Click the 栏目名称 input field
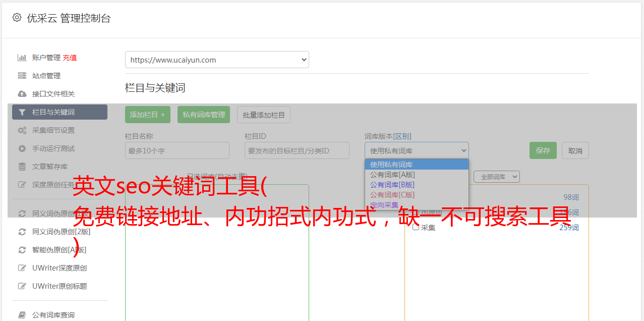The width and height of the screenshot is (644, 321). [177, 150]
